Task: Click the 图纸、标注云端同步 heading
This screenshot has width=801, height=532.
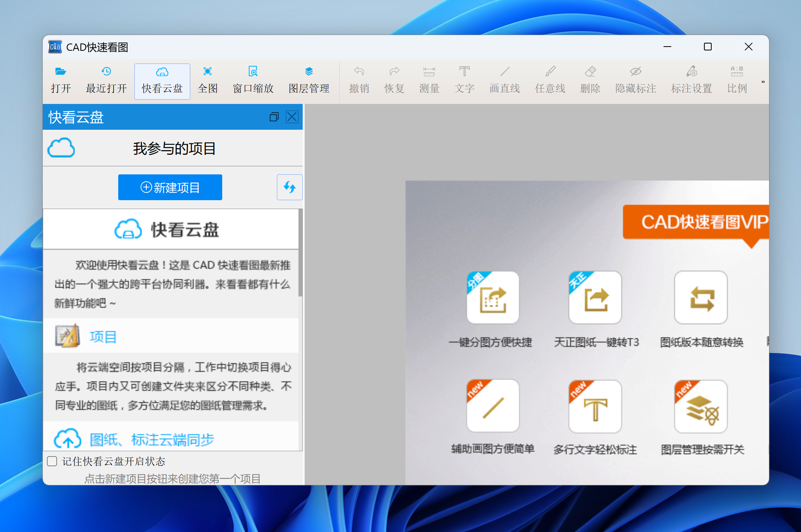Action: (x=152, y=440)
